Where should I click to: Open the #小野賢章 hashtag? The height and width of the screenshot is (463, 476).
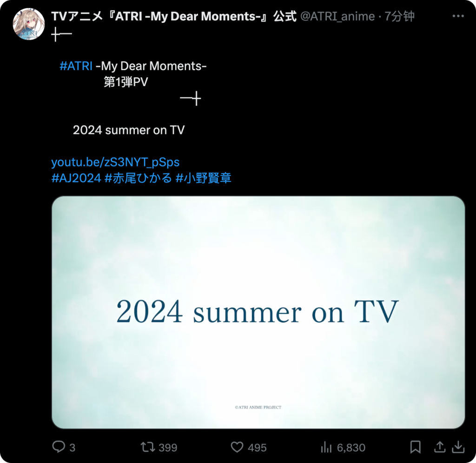[204, 178]
